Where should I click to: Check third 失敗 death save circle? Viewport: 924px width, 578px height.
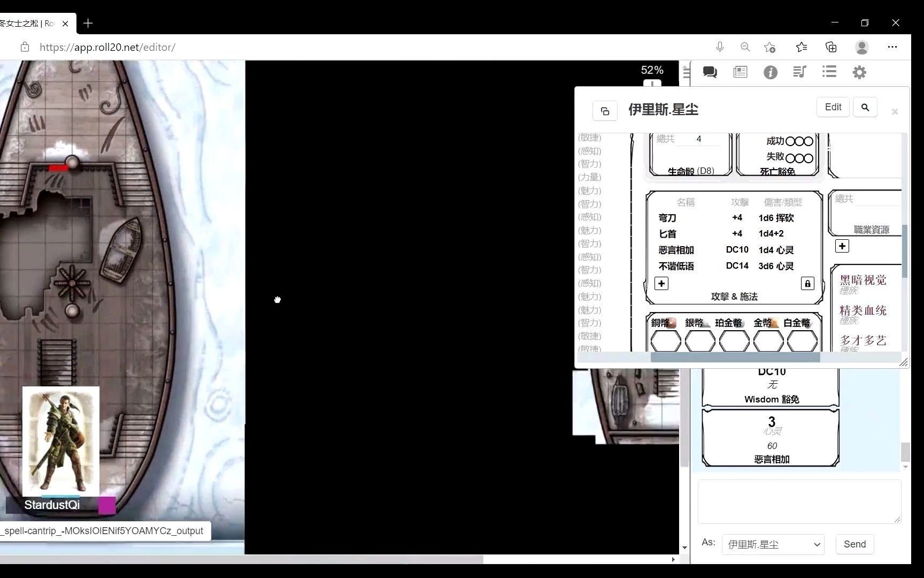coord(808,158)
